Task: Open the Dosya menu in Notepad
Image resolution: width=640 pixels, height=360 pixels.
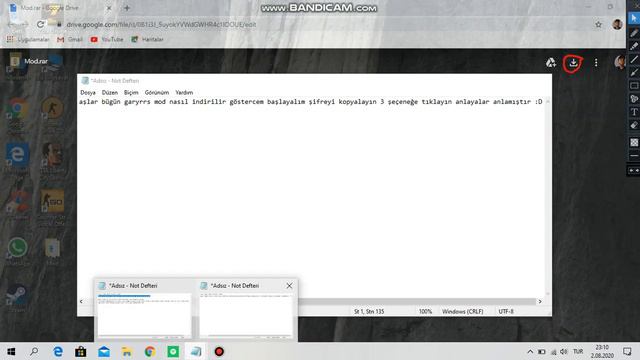Action: point(88,93)
